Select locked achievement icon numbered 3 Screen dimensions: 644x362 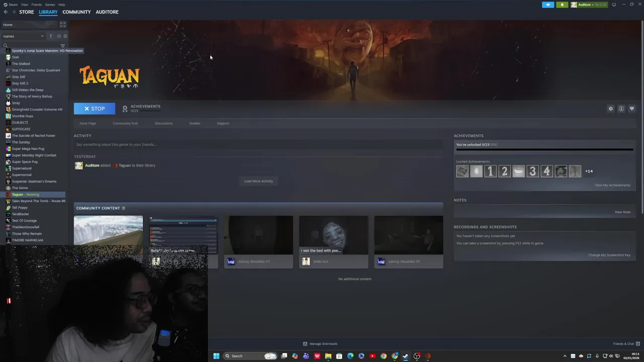[x=533, y=171]
